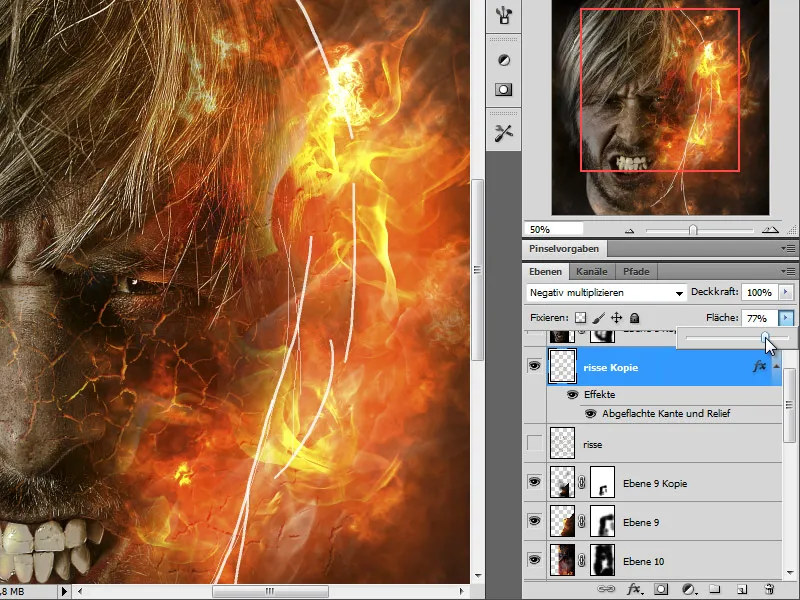
Task: Click the Navigator zoom in icon
Action: click(x=770, y=230)
